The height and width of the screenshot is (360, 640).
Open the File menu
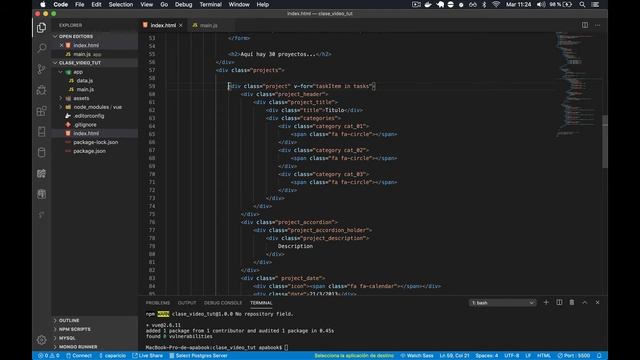tap(80, 4)
